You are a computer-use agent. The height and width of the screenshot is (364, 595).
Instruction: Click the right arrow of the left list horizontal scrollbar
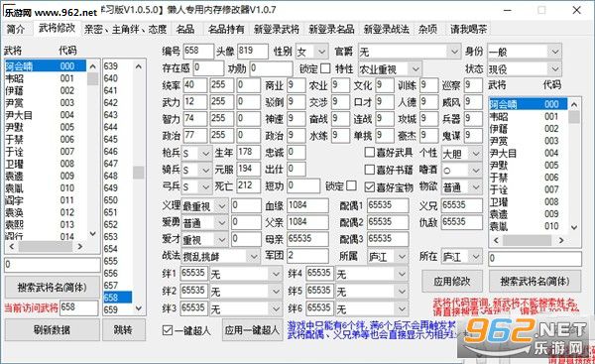pos(80,247)
